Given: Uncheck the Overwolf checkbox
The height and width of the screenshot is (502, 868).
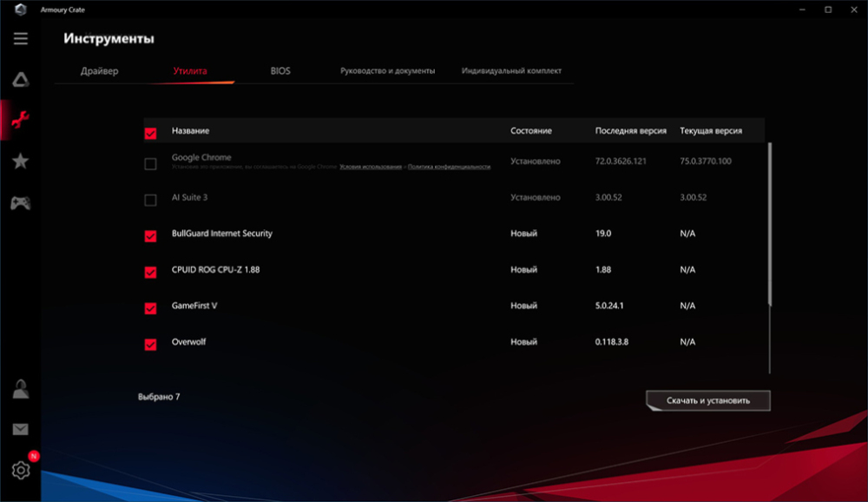Looking at the screenshot, I should 150,345.
